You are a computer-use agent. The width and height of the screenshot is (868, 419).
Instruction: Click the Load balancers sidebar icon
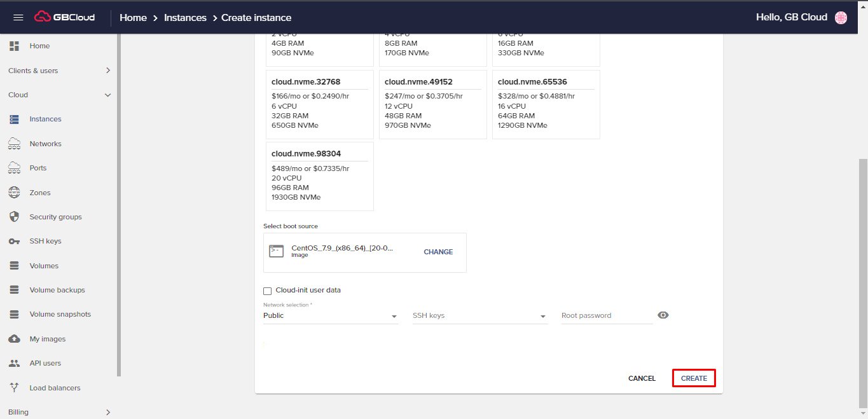pos(13,387)
